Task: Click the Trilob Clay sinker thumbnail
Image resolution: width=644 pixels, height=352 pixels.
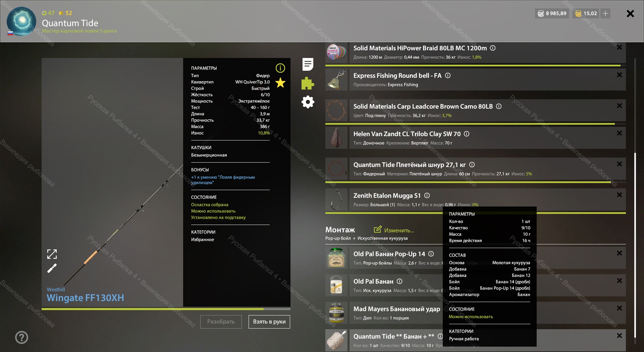Action: (336, 138)
